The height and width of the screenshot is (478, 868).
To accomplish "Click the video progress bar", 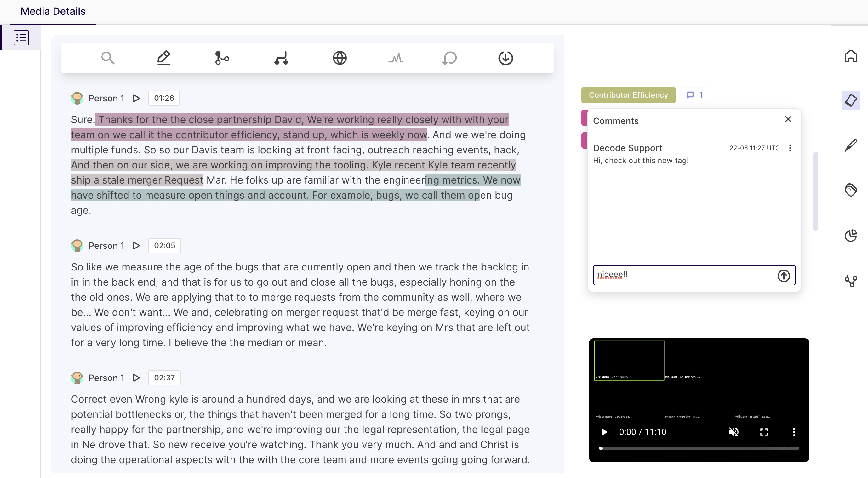I will point(699,448).
